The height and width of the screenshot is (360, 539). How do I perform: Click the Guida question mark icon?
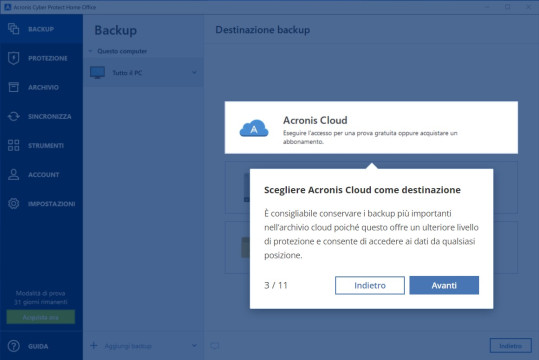[13, 346]
